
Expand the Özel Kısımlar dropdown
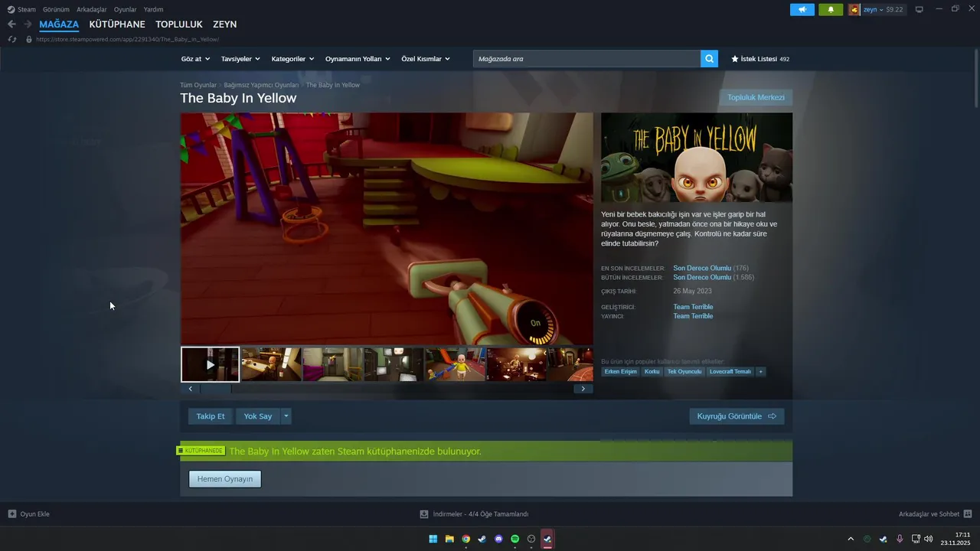pos(426,59)
